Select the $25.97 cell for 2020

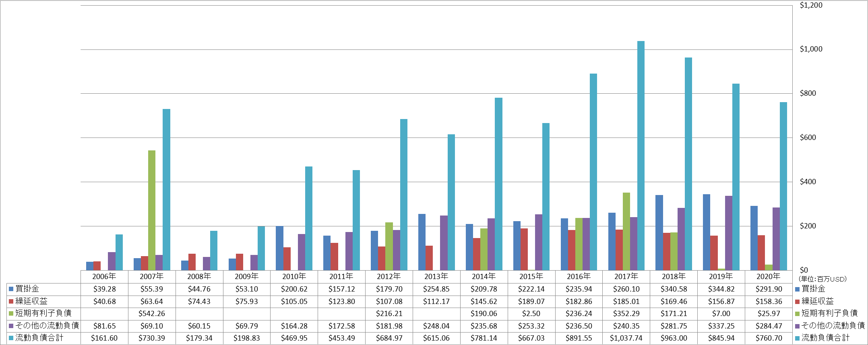click(x=769, y=313)
